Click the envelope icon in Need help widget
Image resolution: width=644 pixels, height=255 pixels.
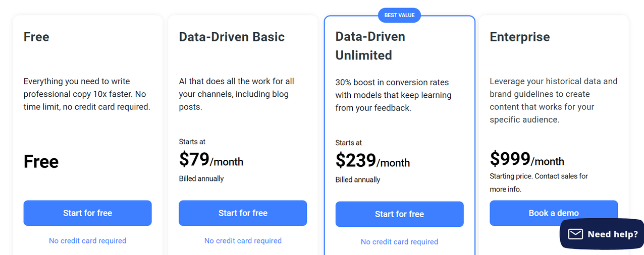(x=575, y=234)
